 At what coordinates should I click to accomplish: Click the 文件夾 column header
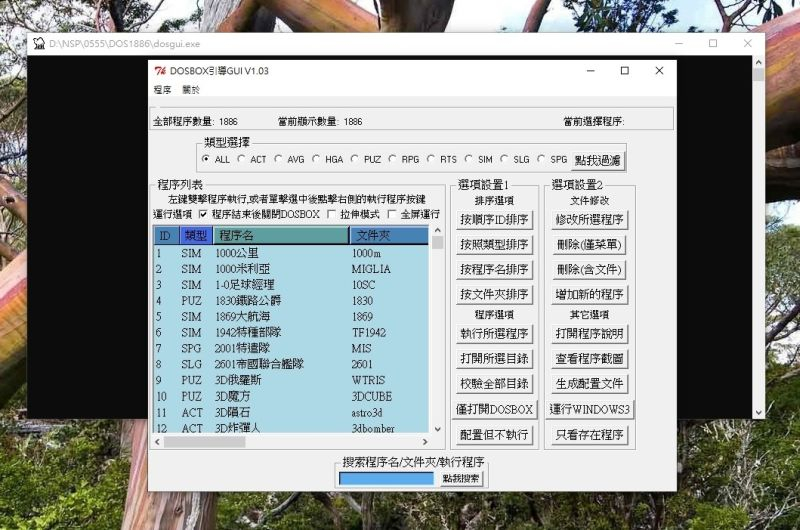click(389, 236)
